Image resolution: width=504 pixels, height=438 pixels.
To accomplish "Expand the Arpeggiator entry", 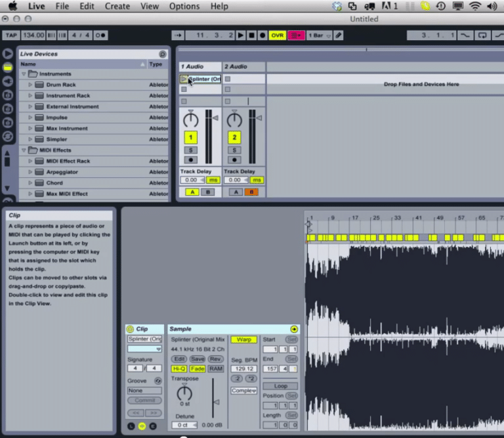I will pos(30,172).
